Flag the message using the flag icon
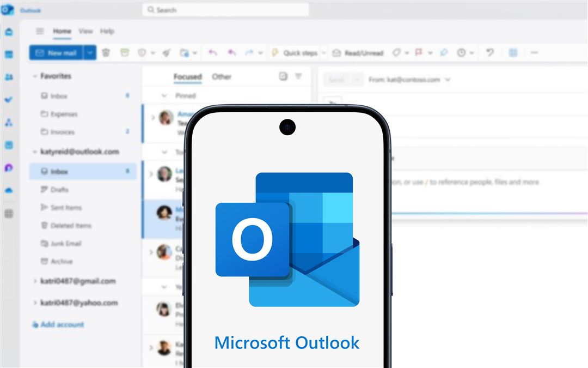Image resolution: width=588 pixels, height=368 pixels. click(418, 52)
